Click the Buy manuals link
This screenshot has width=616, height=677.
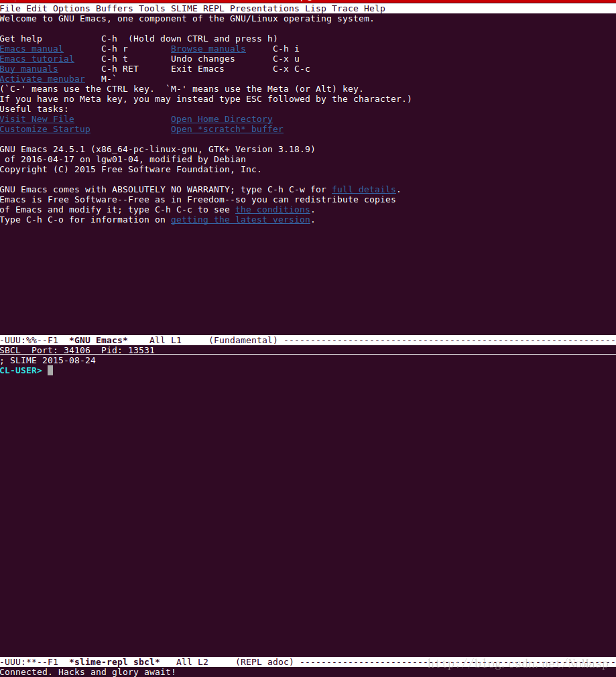tap(29, 68)
